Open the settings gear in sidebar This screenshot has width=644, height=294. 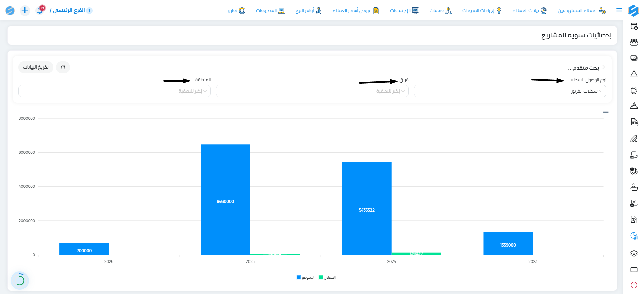[x=634, y=254]
